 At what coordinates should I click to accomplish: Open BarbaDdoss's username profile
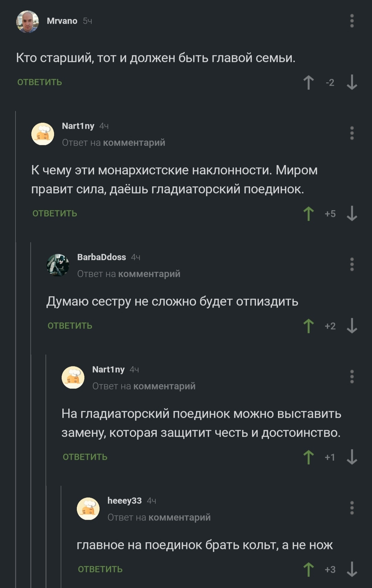tap(102, 257)
